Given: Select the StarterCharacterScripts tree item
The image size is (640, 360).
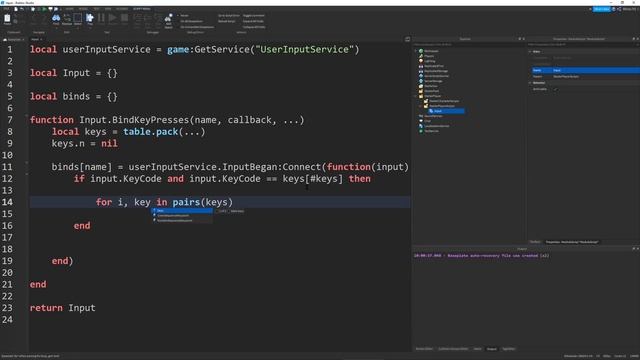Looking at the screenshot, I should (444, 101).
